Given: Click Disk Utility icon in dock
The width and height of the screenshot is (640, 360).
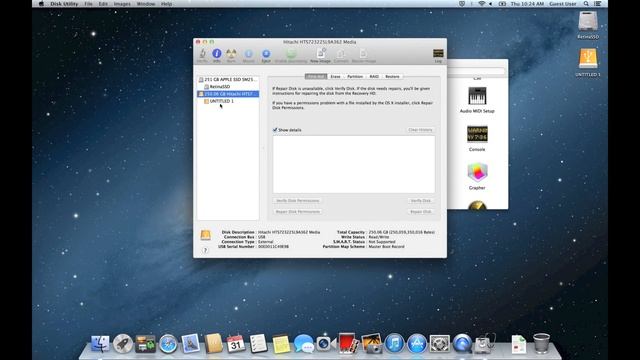Looking at the screenshot, I should pyautogui.click(x=484, y=344).
